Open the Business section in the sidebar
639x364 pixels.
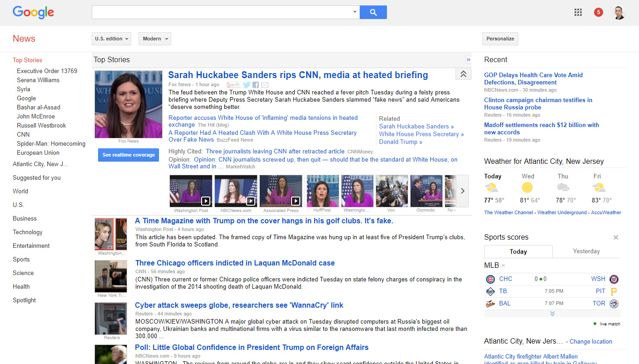25,219
